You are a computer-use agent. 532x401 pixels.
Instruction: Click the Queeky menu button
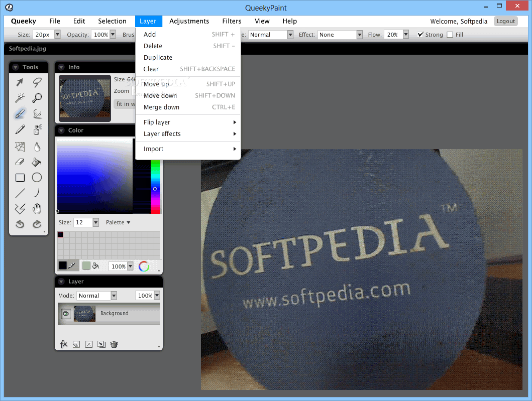[24, 21]
